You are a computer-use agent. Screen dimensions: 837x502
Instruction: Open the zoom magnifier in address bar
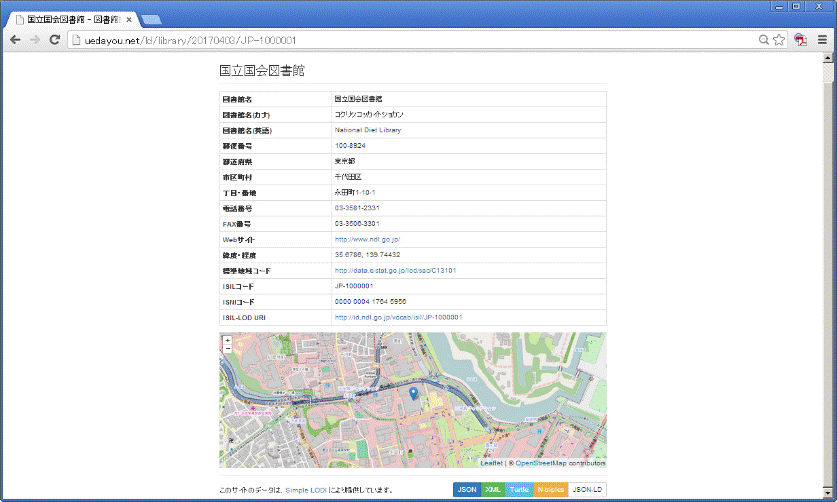[764, 40]
